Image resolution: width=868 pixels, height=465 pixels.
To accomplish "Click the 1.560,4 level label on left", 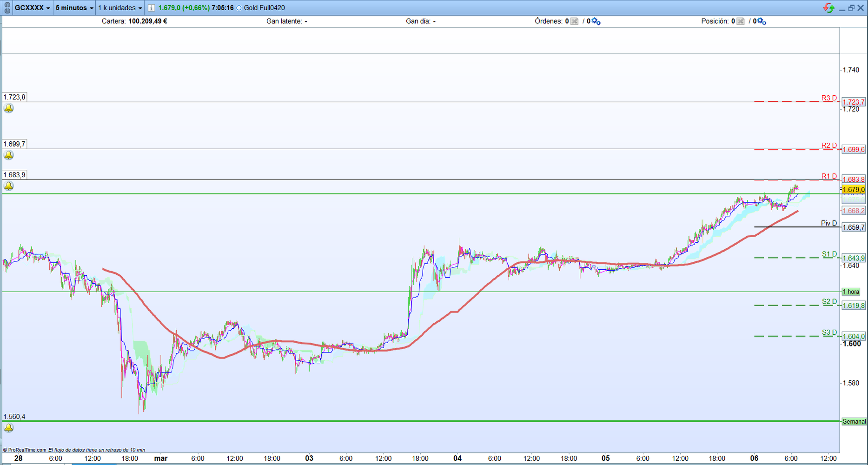I will coord(14,417).
